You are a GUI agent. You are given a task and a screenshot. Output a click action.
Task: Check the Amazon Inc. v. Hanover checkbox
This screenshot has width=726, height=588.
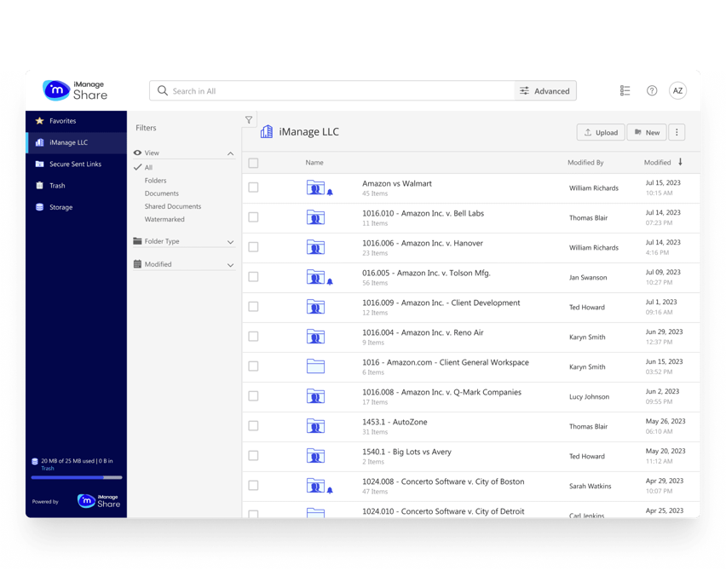tap(253, 247)
